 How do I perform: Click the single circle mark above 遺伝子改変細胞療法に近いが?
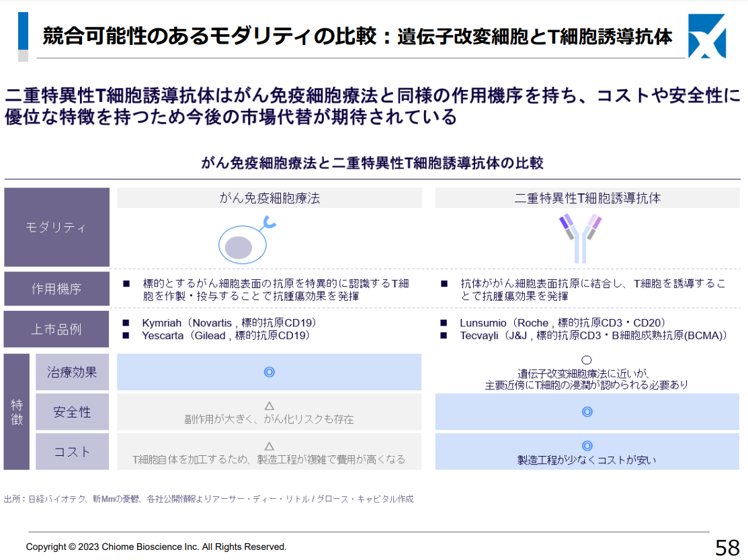point(587,360)
